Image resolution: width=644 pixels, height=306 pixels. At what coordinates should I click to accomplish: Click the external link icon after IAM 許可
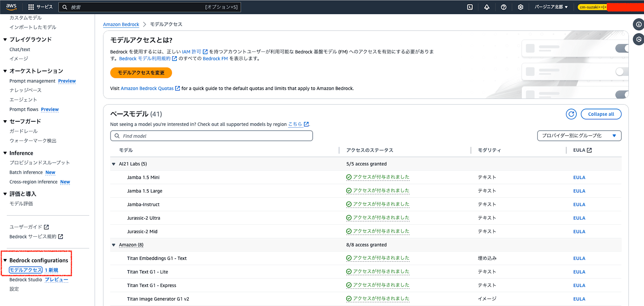(x=205, y=52)
